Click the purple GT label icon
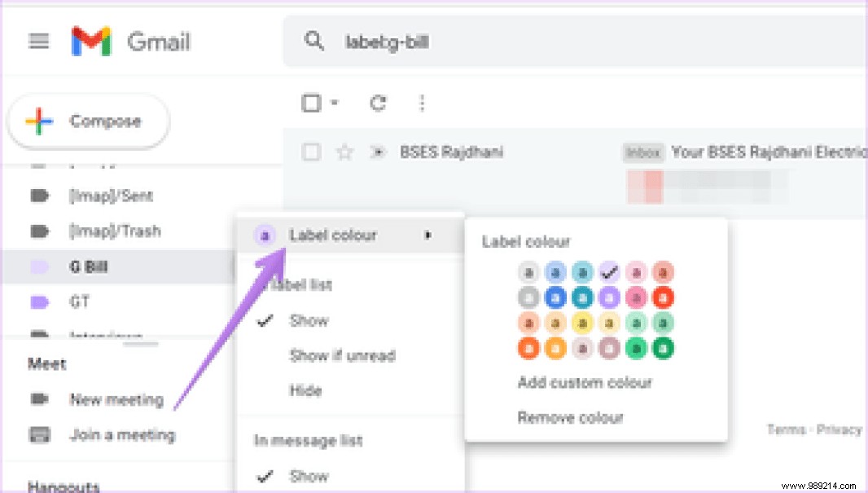The height and width of the screenshot is (493, 868). tap(38, 302)
